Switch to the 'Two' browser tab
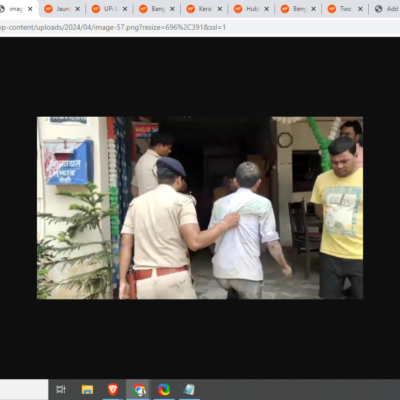The image size is (400, 400). point(346,9)
